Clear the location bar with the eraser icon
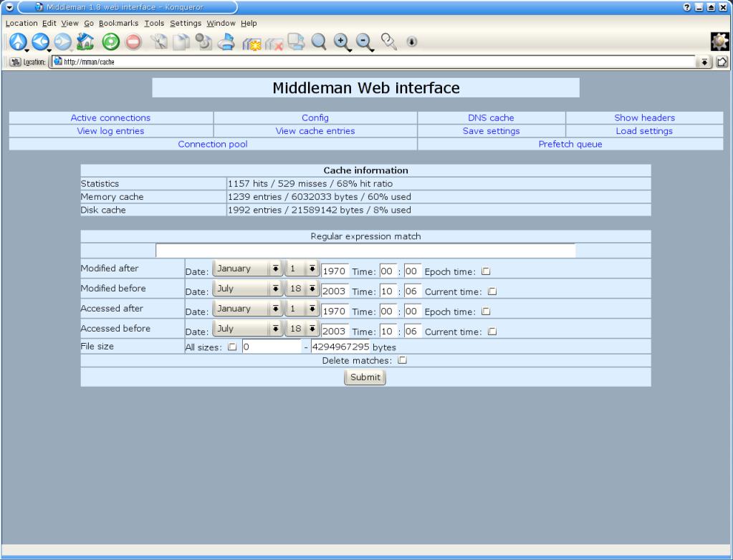The image size is (733, 560). coord(15,62)
